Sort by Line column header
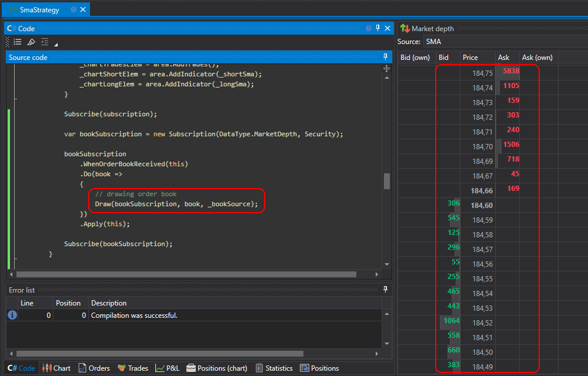Image resolution: width=588 pixels, height=376 pixels. click(35, 303)
